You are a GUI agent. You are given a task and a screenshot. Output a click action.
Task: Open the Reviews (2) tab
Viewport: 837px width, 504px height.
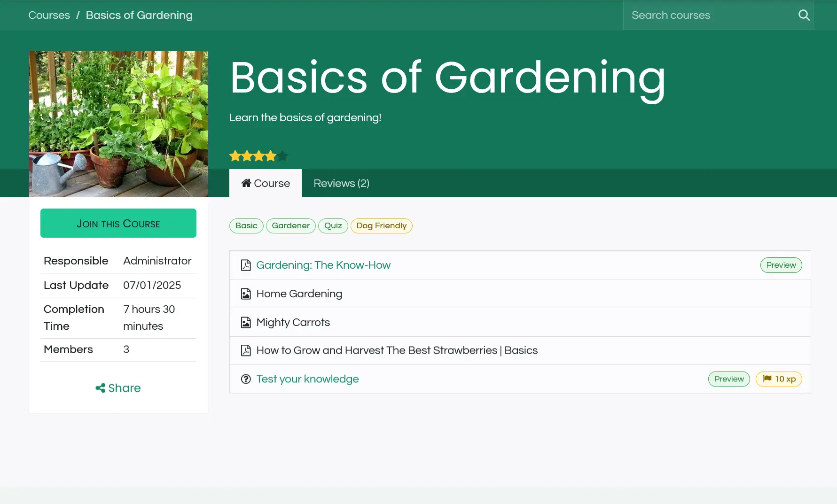tap(341, 183)
